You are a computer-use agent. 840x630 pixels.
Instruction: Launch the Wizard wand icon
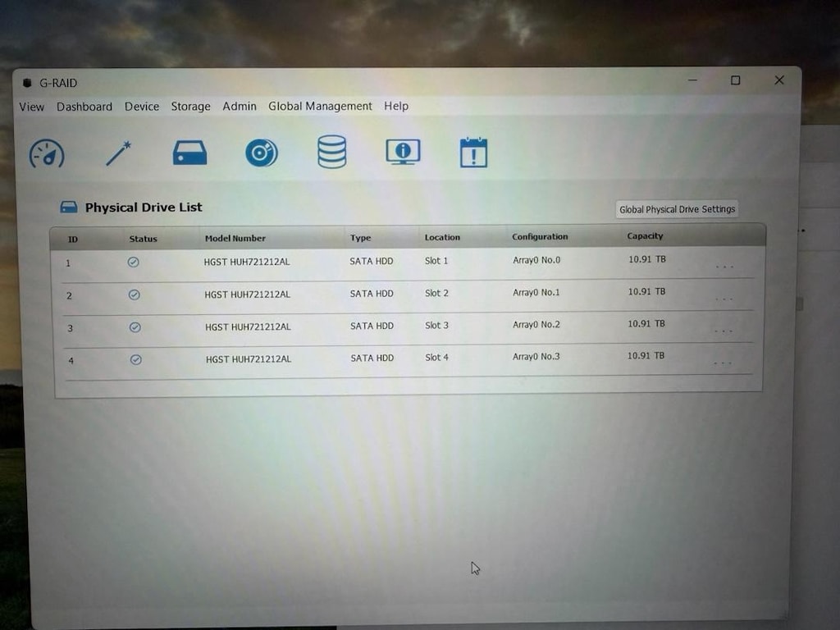[118, 153]
